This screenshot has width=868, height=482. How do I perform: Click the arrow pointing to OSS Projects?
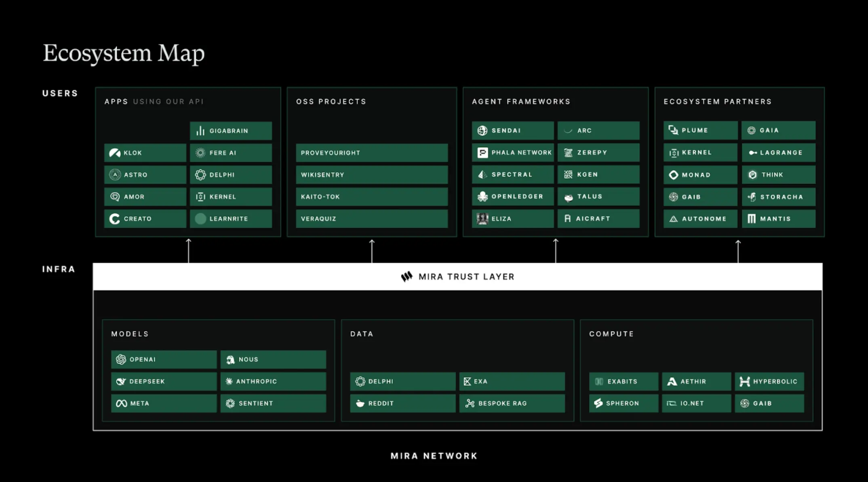pos(372,250)
